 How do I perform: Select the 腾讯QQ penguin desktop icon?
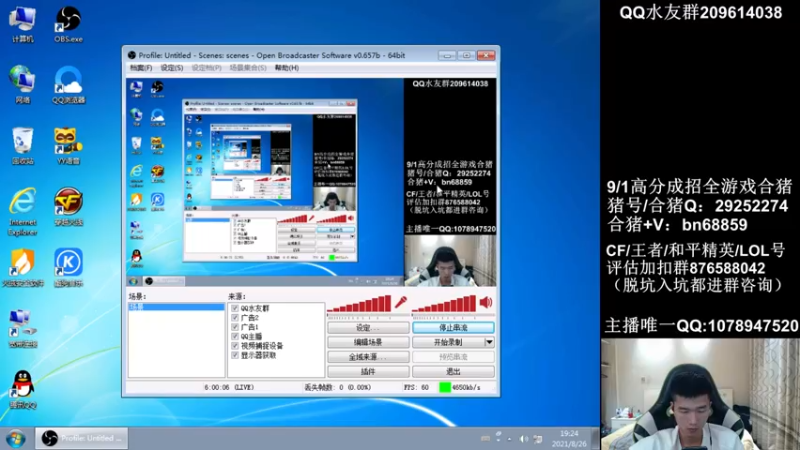click(x=22, y=389)
